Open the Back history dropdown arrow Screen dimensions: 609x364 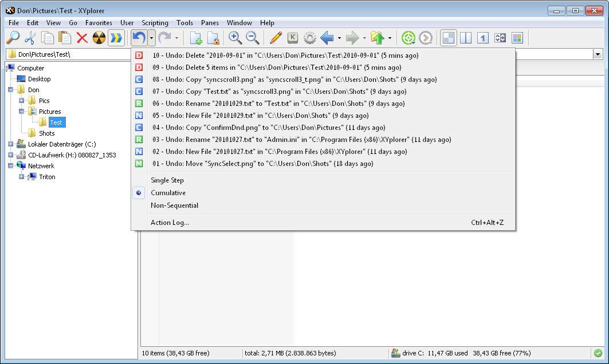click(x=339, y=38)
